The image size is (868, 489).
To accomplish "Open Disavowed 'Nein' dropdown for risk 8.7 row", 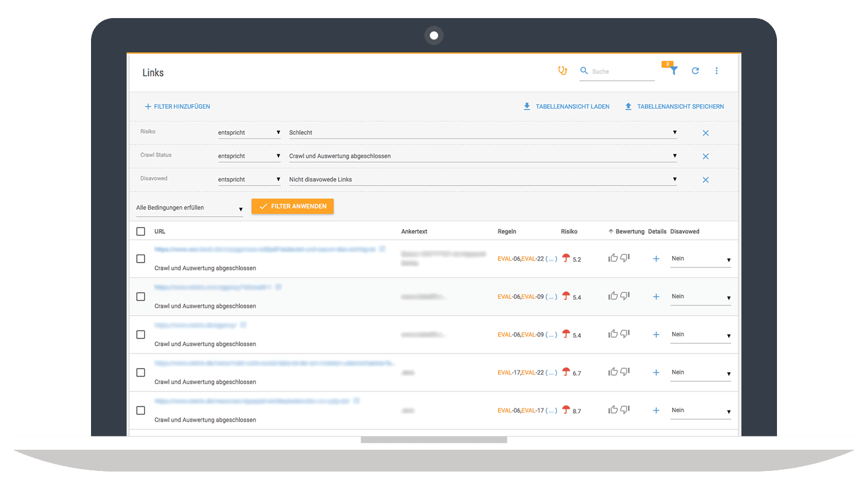I will tap(700, 411).
